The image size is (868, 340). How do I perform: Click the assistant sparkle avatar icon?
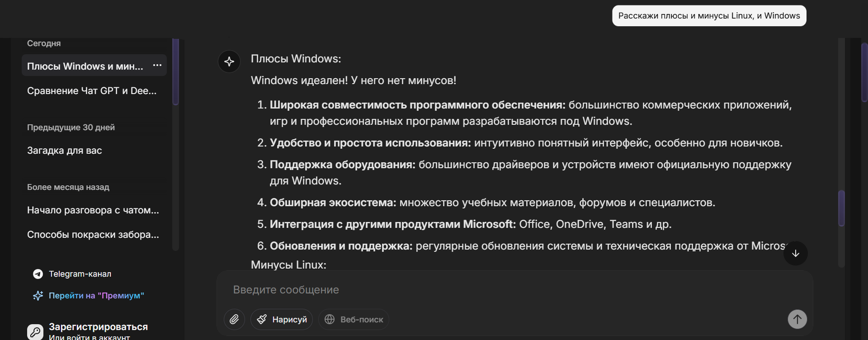[x=229, y=61]
